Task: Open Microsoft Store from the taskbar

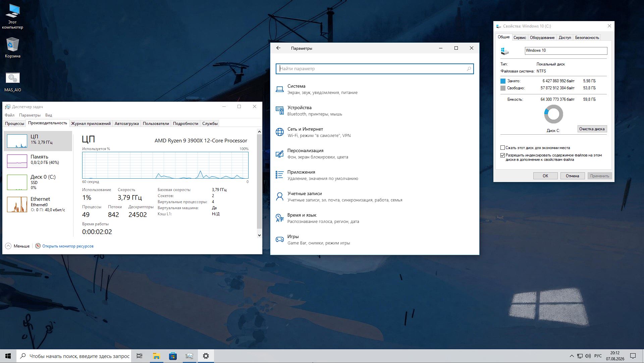Action: [x=173, y=356]
